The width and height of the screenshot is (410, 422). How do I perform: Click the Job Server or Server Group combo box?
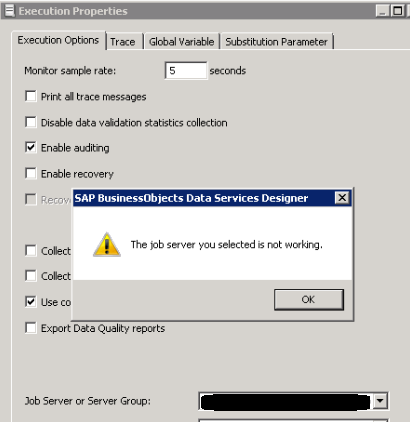coord(293,401)
